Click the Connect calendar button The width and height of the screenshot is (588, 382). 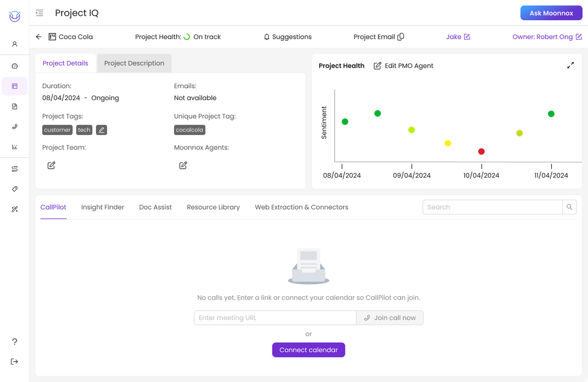tap(309, 350)
